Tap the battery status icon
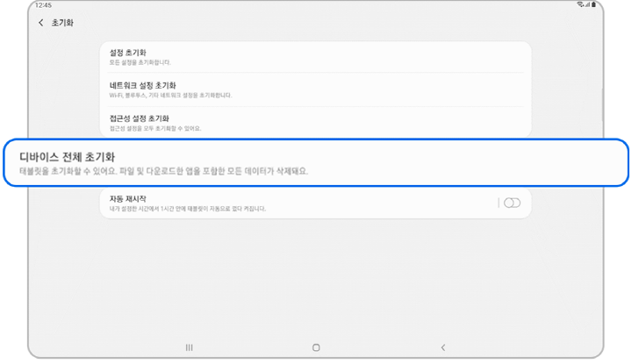Image resolution: width=632 pixels, height=364 pixels. (593, 5)
